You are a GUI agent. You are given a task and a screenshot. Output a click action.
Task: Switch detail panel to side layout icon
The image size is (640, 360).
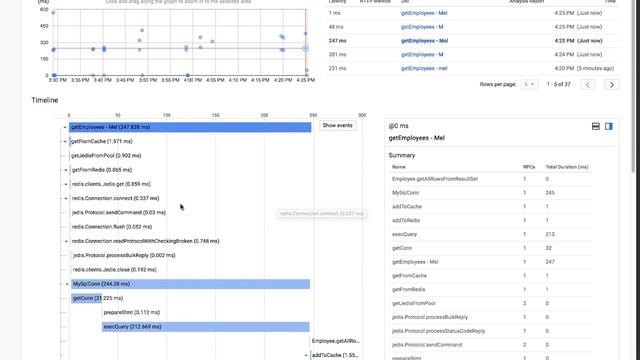click(x=609, y=127)
